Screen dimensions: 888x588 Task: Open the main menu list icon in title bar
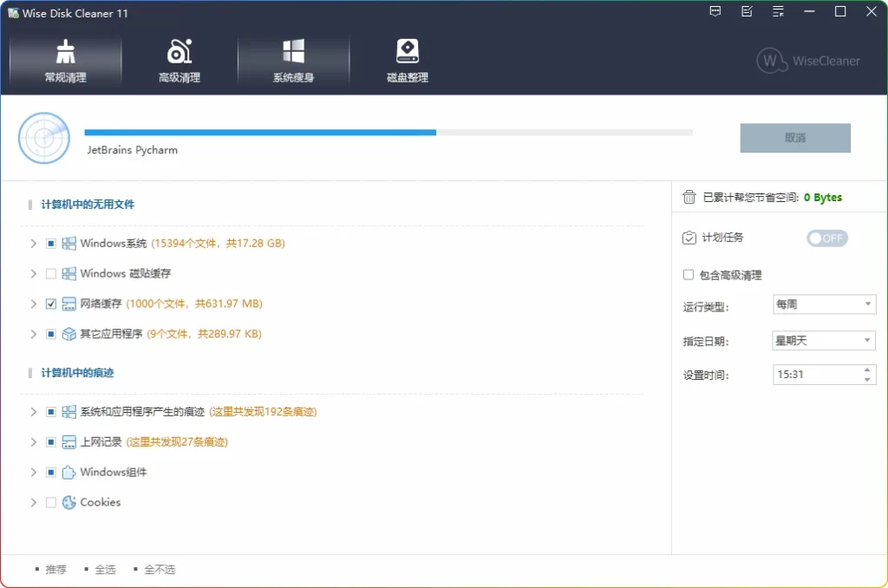click(778, 11)
